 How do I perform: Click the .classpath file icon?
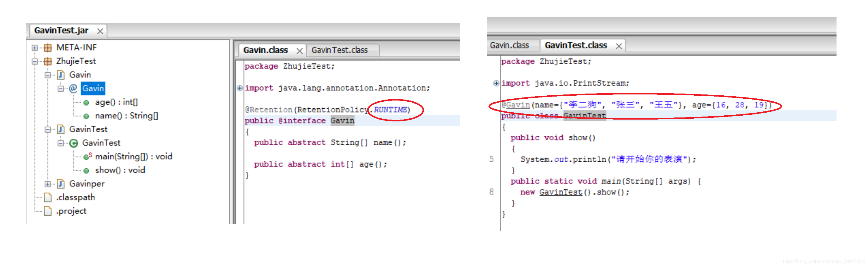(48, 198)
